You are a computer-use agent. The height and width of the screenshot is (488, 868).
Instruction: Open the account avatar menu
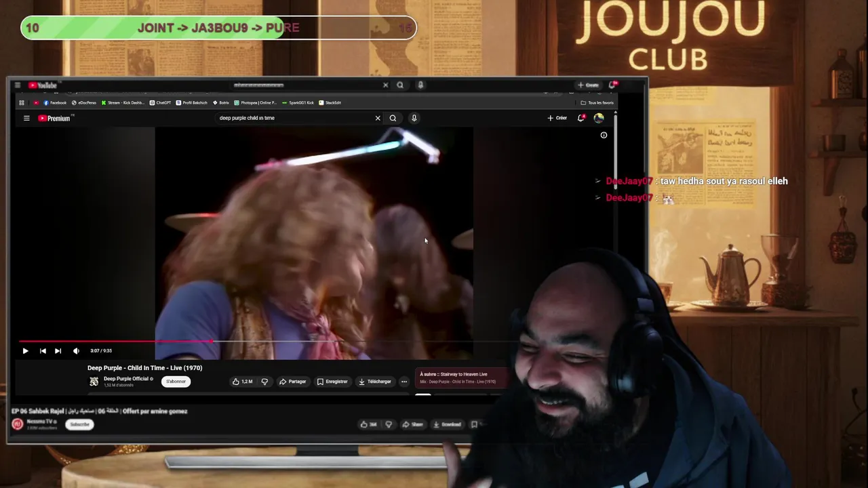599,118
